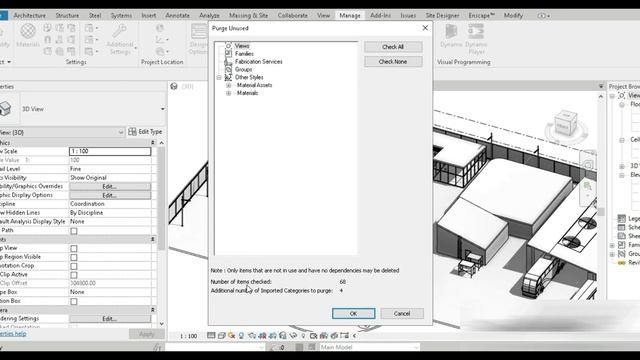Image resolution: width=640 pixels, height=360 pixels.
Task: Click the Detail Level icon in view control bar
Action: pos(211,336)
